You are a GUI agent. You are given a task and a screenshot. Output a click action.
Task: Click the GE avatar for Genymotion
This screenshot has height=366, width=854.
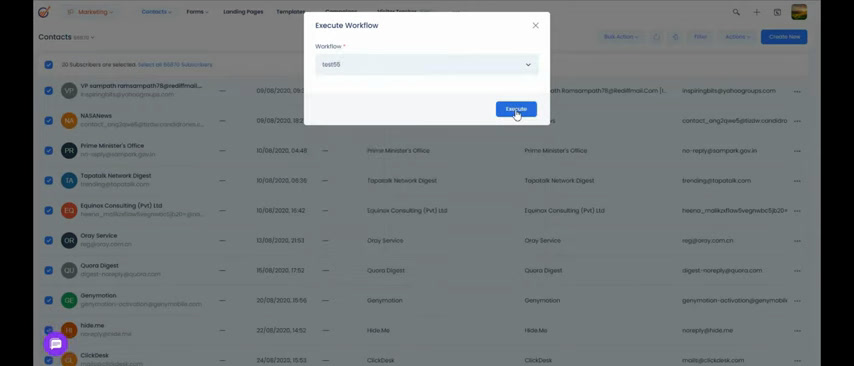(69, 301)
